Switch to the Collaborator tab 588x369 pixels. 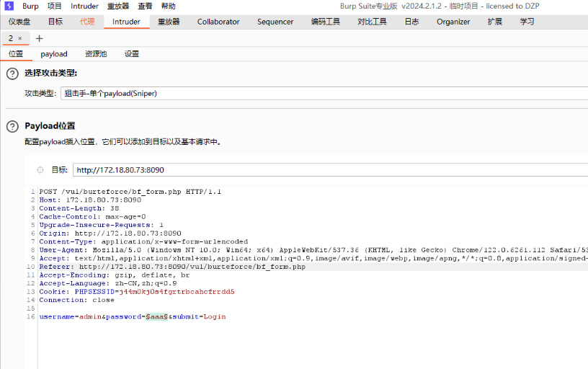[218, 22]
